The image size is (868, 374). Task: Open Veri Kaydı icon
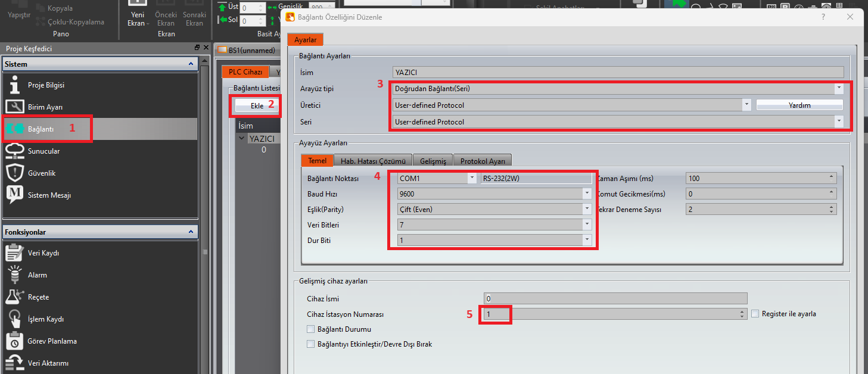point(14,253)
